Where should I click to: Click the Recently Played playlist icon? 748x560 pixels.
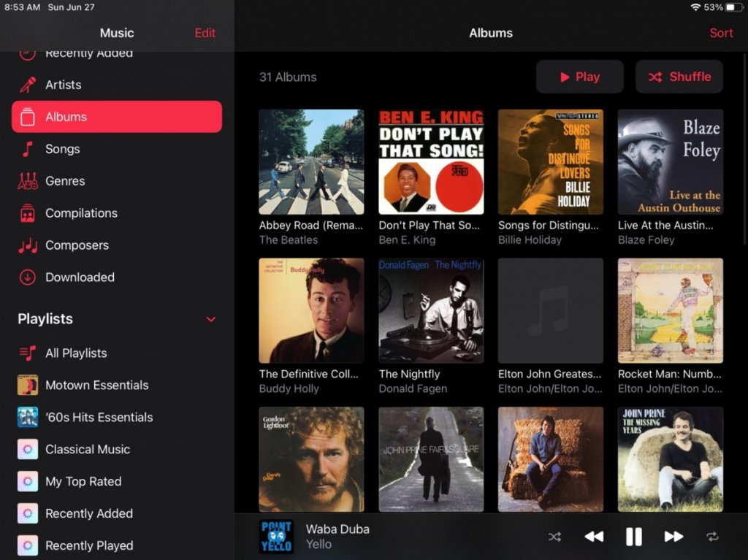pyautogui.click(x=28, y=545)
